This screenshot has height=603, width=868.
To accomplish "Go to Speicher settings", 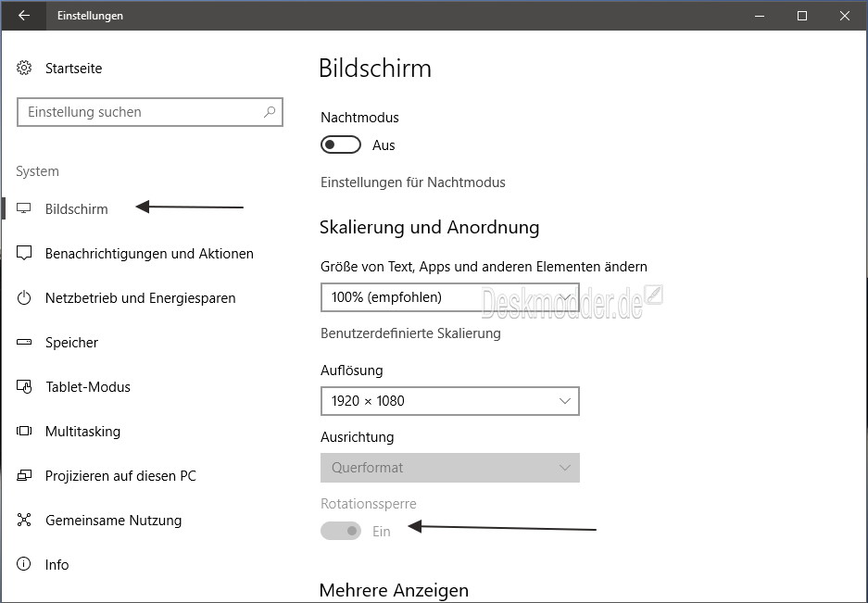I will tap(71, 343).
